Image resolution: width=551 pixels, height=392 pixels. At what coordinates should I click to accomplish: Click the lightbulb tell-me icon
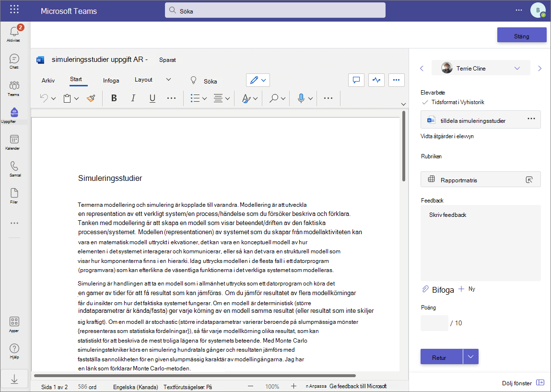193,81
